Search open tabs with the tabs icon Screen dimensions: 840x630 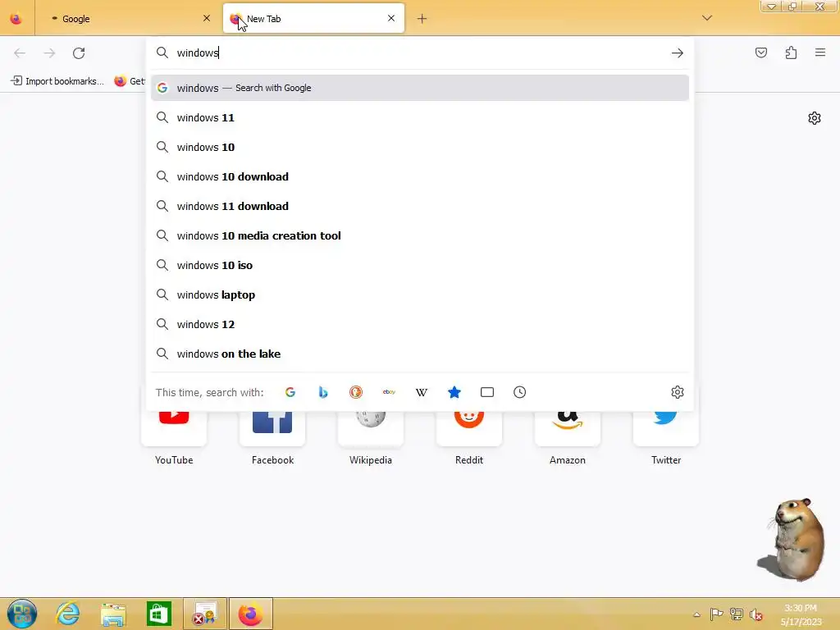[487, 392]
